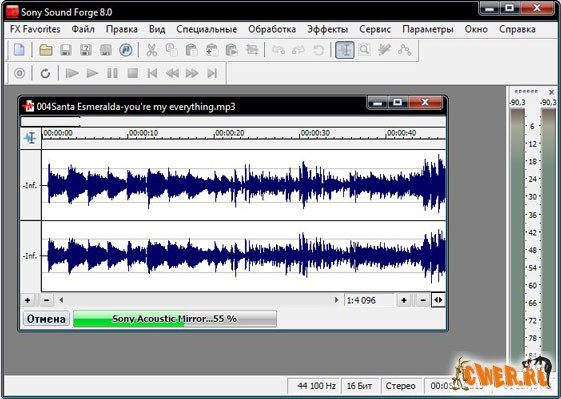Click the Fast Forward button
The height and width of the screenshot is (399, 561).
192,73
